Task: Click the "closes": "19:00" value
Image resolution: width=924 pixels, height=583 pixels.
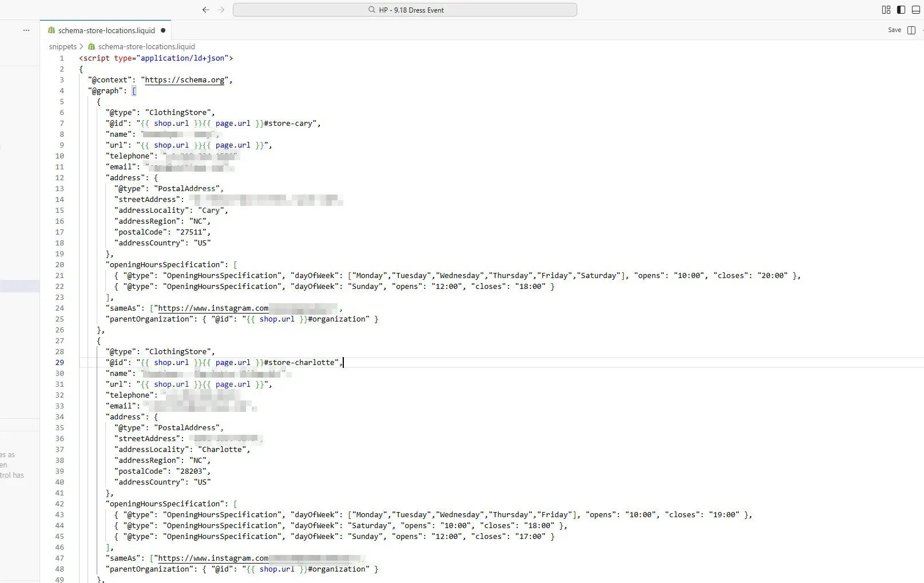Action: pyautogui.click(x=724, y=515)
